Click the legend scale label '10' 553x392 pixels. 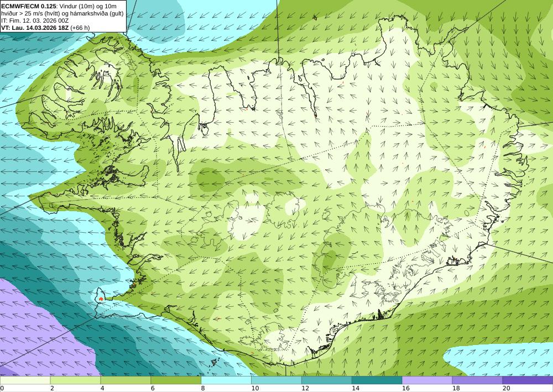pyautogui.click(x=255, y=389)
